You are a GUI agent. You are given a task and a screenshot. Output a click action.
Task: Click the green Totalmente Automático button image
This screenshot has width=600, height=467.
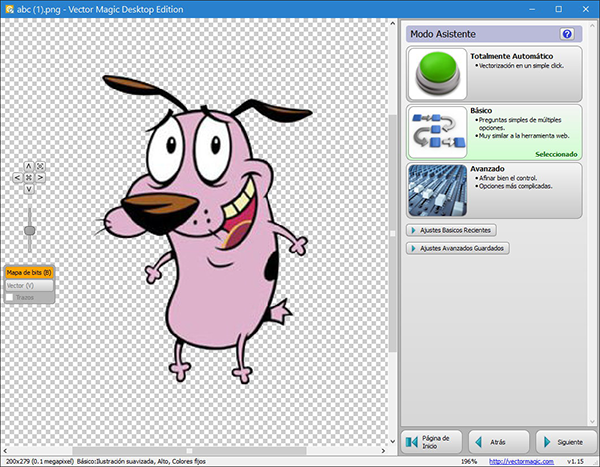pos(437,74)
